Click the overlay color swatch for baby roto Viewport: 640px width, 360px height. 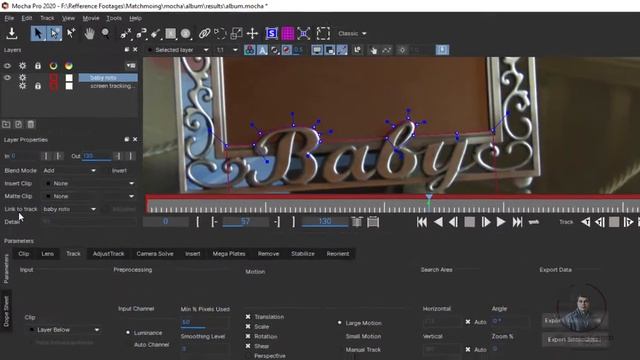[x=53, y=78]
